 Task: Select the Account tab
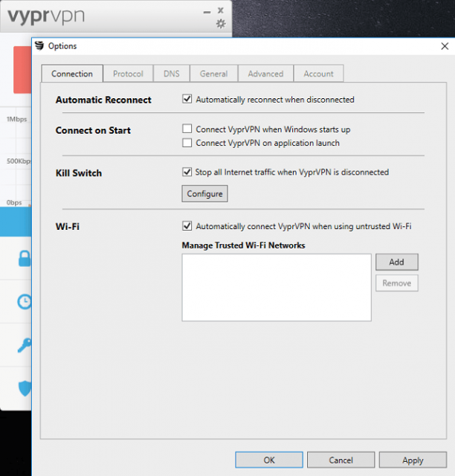(x=318, y=74)
